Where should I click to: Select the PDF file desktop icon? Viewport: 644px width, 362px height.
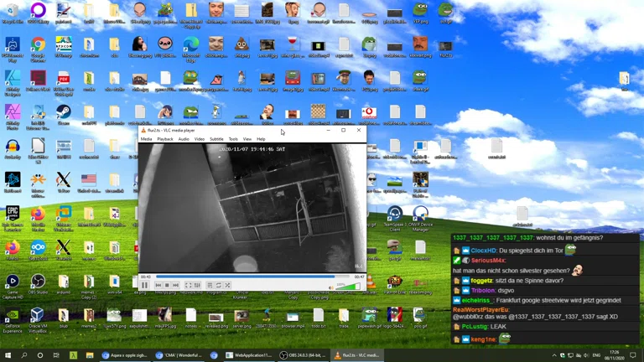(63, 83)
